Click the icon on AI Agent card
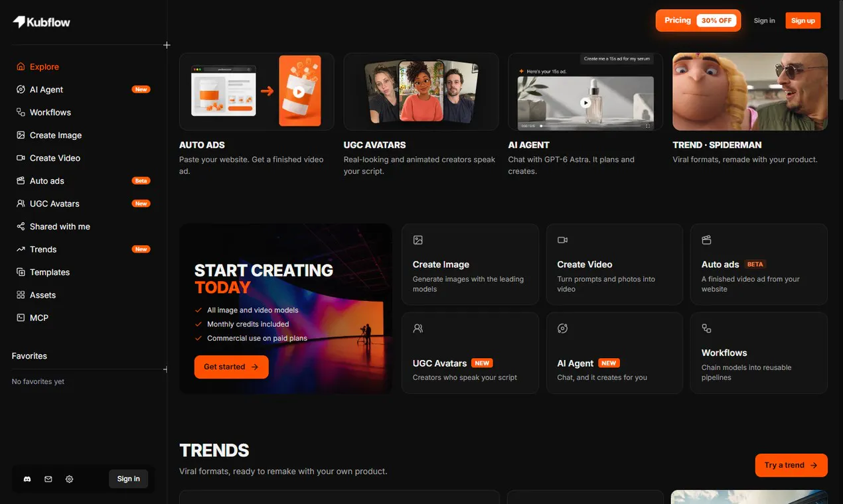Image resolution: width=843 pixels, height=504 pixels. 562,328
